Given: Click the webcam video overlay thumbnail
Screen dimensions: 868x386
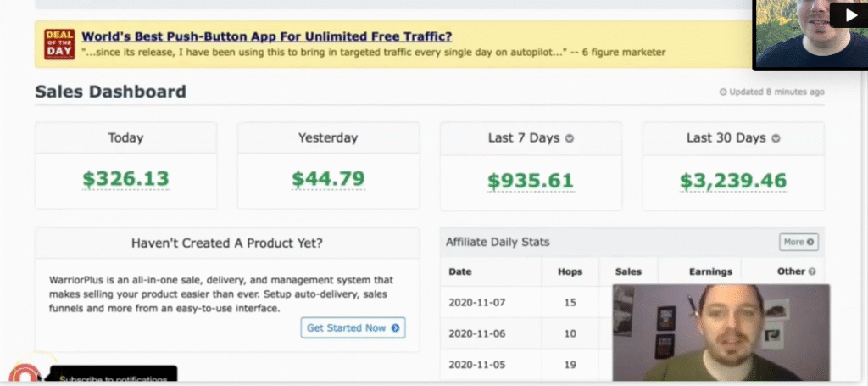Looking at the screenshot, I should coord(721,331).
